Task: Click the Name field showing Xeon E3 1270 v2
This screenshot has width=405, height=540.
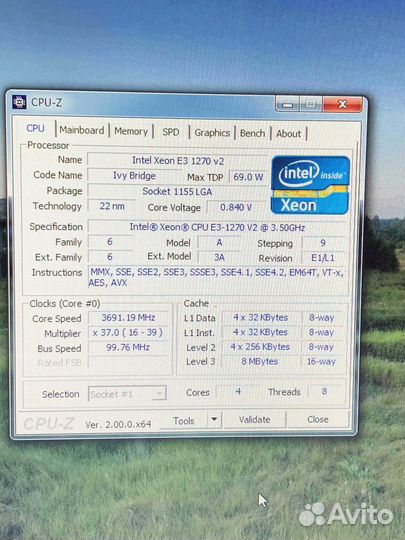Action: pos(178,160)
